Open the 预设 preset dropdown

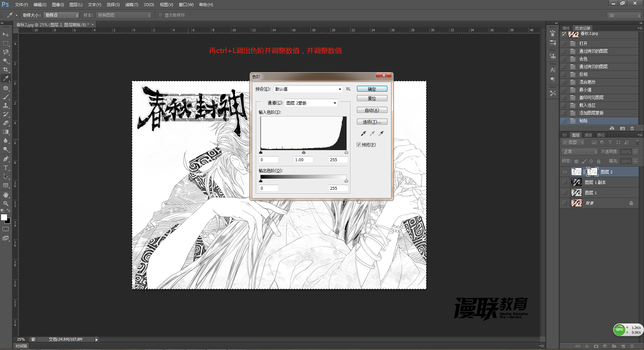pos(308,89)
